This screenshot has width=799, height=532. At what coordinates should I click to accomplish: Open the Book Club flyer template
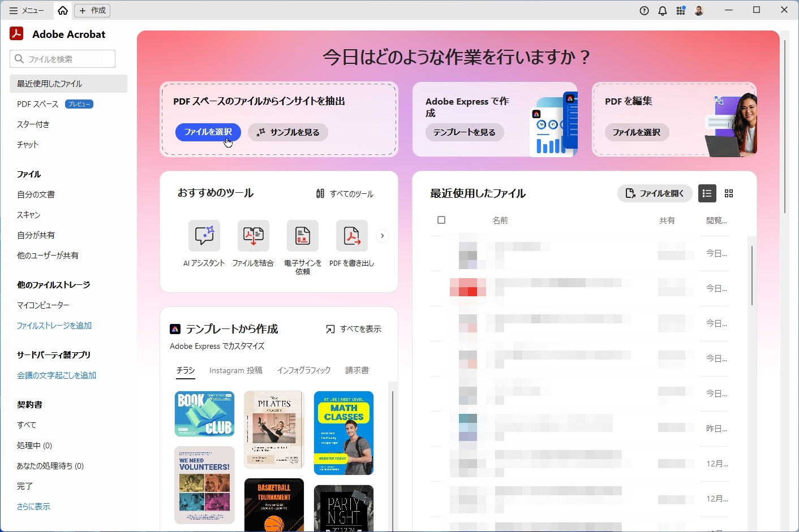(x=204, y=414)
